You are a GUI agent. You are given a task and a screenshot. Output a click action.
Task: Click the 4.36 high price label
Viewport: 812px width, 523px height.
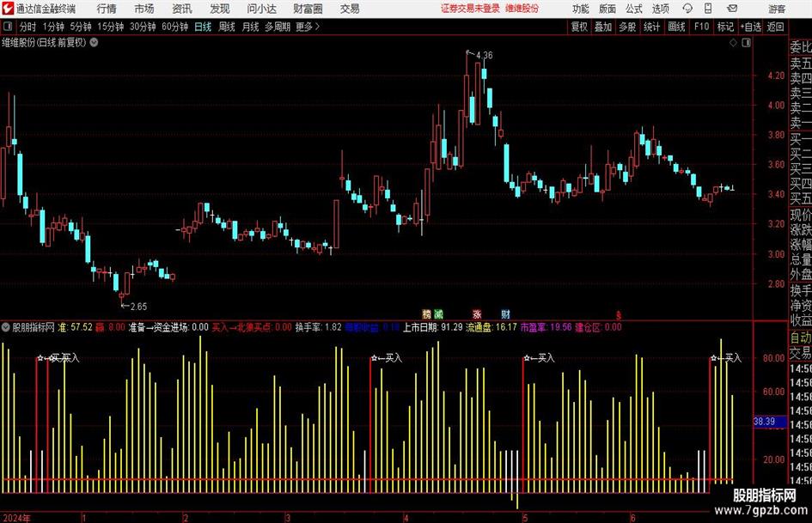pyautogui.click(x=485, y=55)
